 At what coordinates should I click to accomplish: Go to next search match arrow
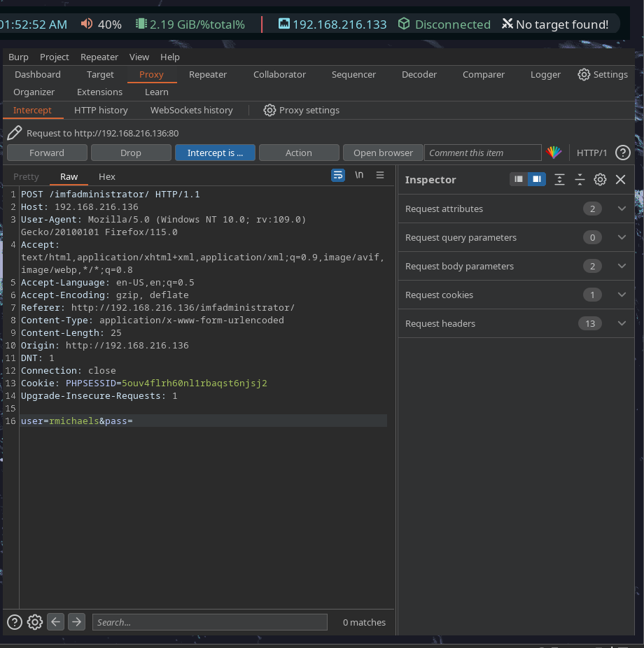point(76,621)
